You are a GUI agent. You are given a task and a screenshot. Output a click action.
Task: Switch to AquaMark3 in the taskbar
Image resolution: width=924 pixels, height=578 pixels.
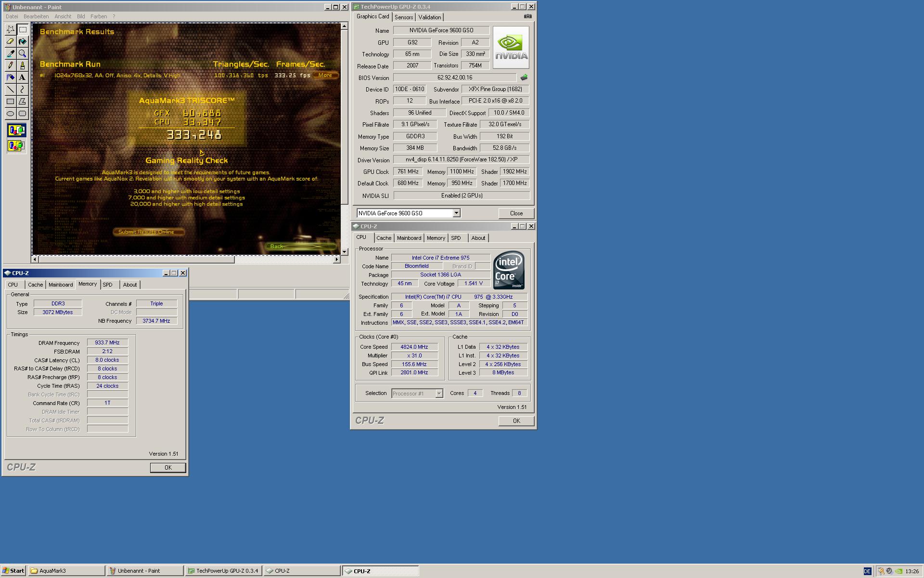pos(66,571)
